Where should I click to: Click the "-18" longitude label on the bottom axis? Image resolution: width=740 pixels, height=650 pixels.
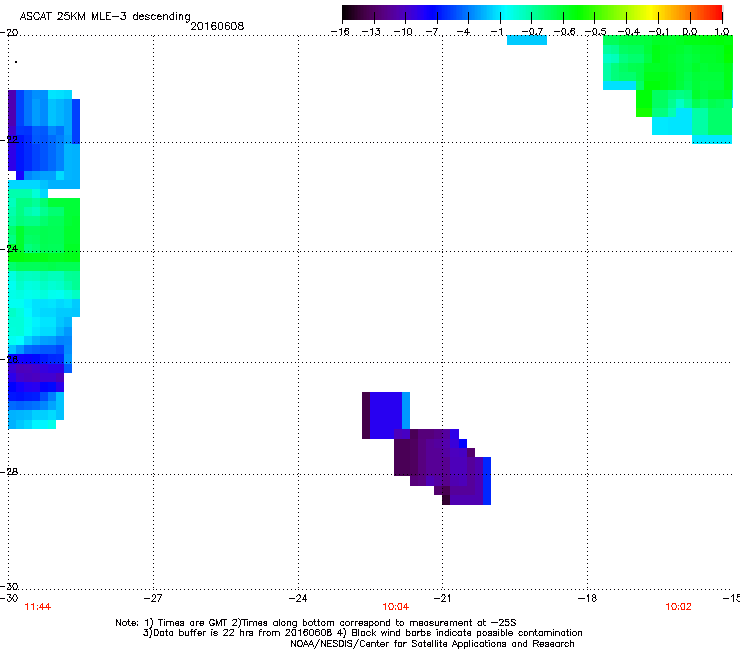[587, 598]
